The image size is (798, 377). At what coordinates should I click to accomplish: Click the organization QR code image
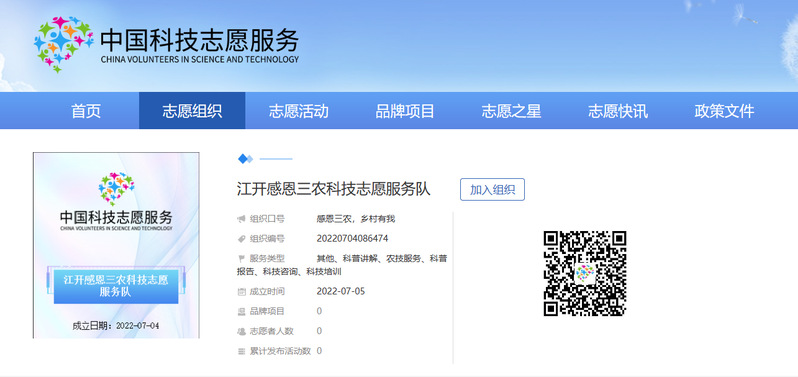point(584,273)
